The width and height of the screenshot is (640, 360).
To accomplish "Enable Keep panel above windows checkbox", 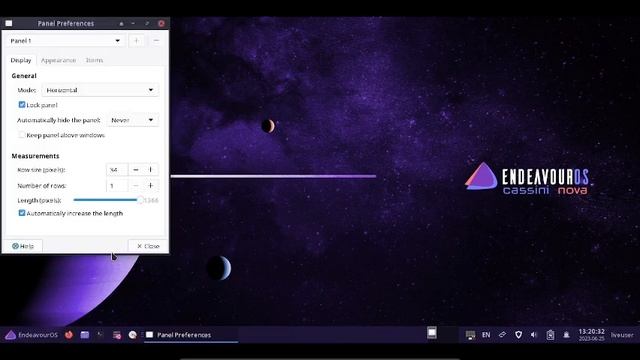I will click(x=22, y=135).
